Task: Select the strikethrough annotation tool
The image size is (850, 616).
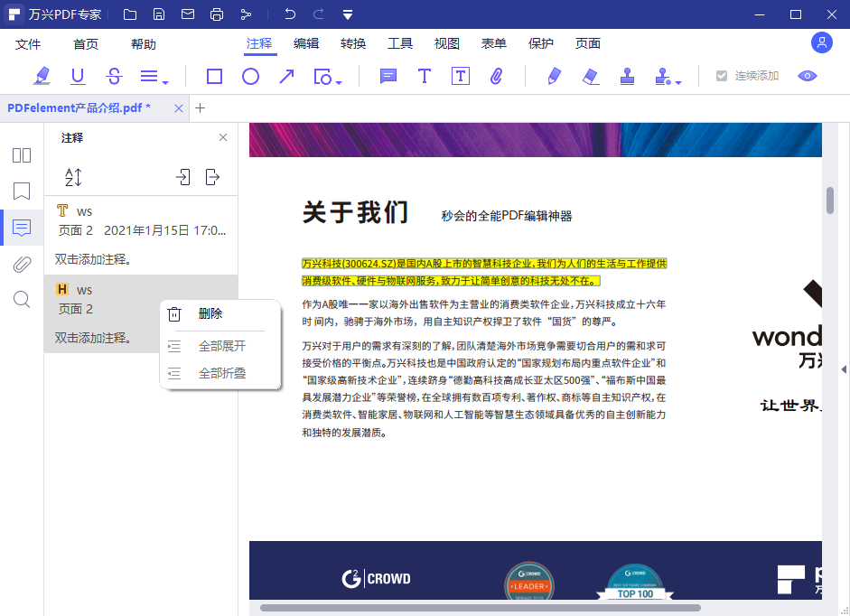Action: pos(114,76)
